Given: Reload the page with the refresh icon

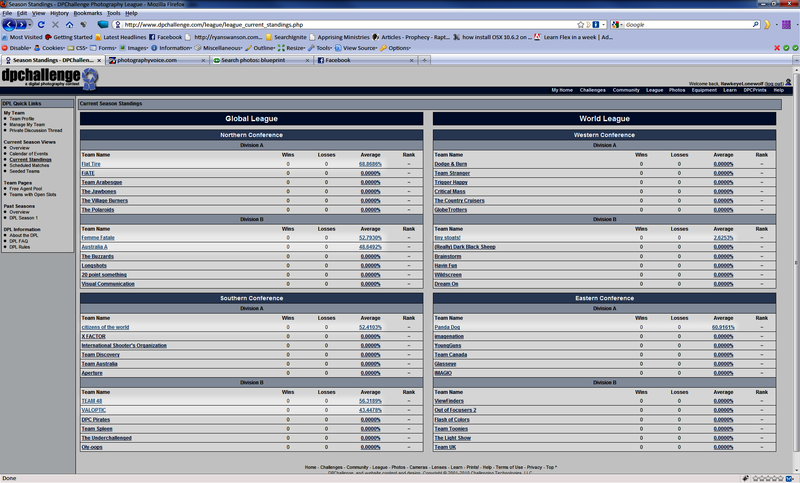Looking at the screenshot, I should [x=41, y=24].
